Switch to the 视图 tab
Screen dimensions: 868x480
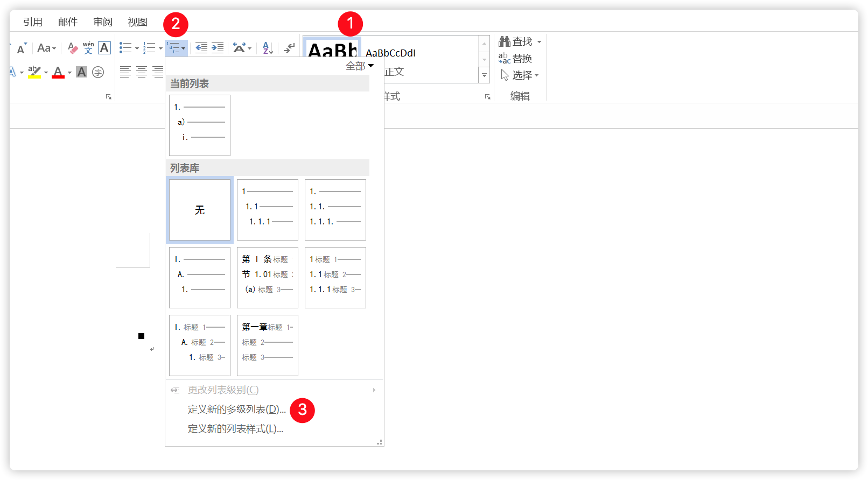138,22
